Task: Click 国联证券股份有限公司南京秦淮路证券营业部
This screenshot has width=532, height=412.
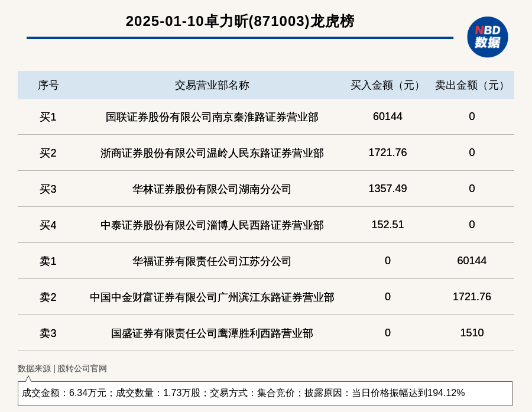Action: tap(212, 117)
